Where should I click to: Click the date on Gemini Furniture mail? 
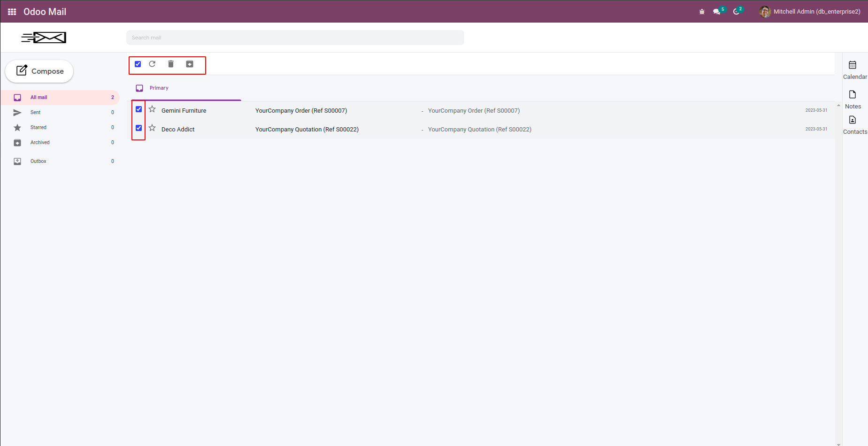point(816,110)
